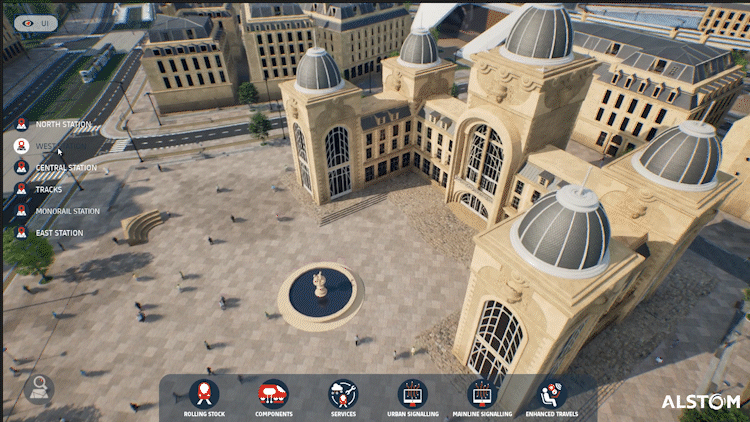Click the North Station pin icon
The width and height of the screenshot is (750, 422).
22,124
